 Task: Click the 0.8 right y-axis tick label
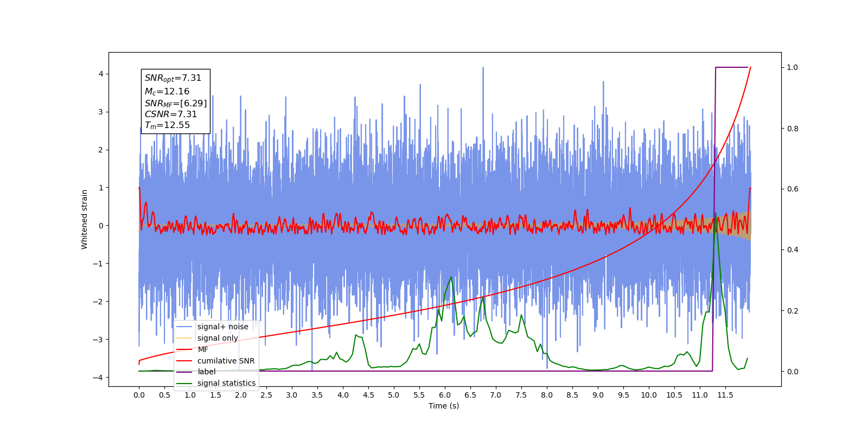click(x=793, y=129)
